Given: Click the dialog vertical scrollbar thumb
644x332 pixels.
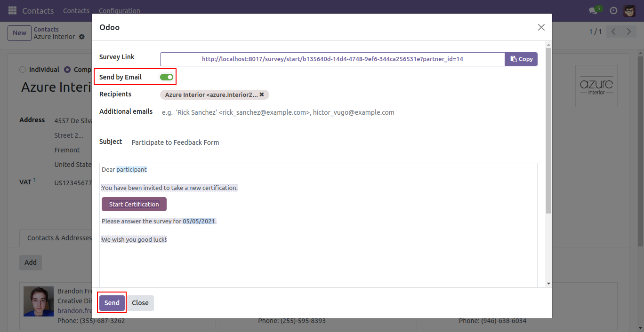Looking at the screenshot, I should (x=548, y=130).
